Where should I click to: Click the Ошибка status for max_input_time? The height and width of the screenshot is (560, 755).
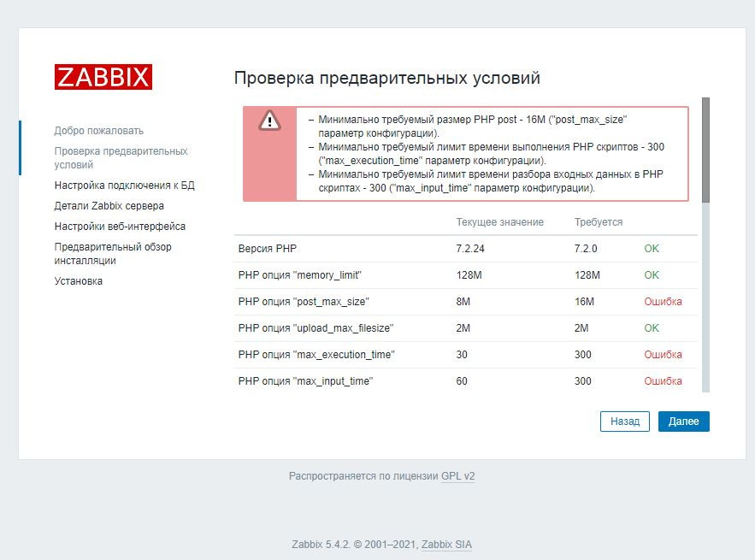pyautogui.click(x=663, y=381)
